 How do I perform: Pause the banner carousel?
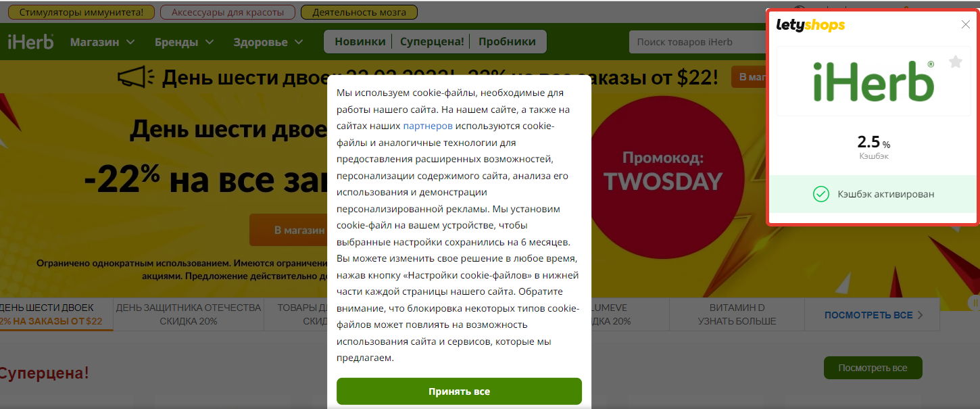tap(975, 302)
